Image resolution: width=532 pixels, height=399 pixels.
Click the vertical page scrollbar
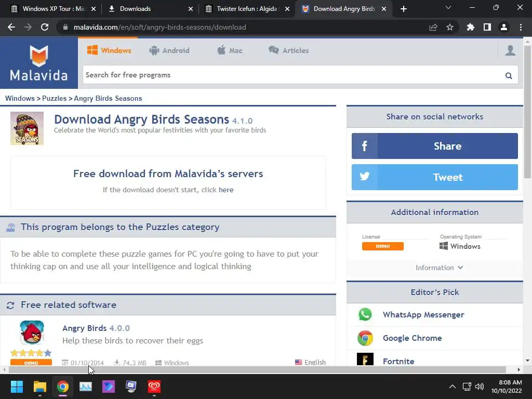coord(528,112)
